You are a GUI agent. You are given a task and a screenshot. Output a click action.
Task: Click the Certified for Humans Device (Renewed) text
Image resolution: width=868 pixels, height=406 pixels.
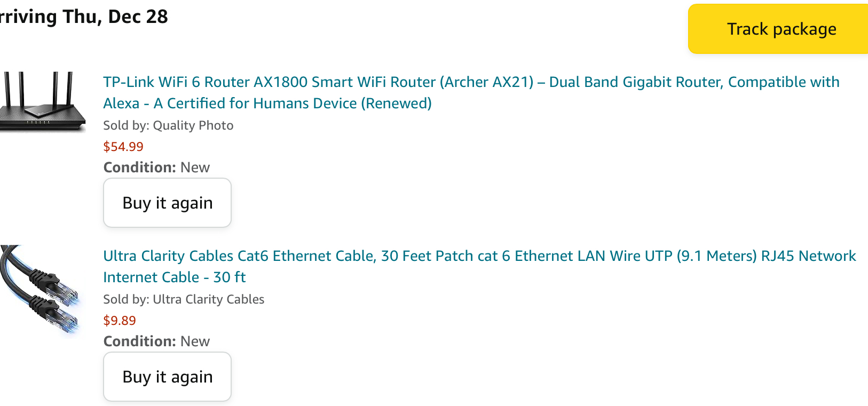tap(299, 104)
